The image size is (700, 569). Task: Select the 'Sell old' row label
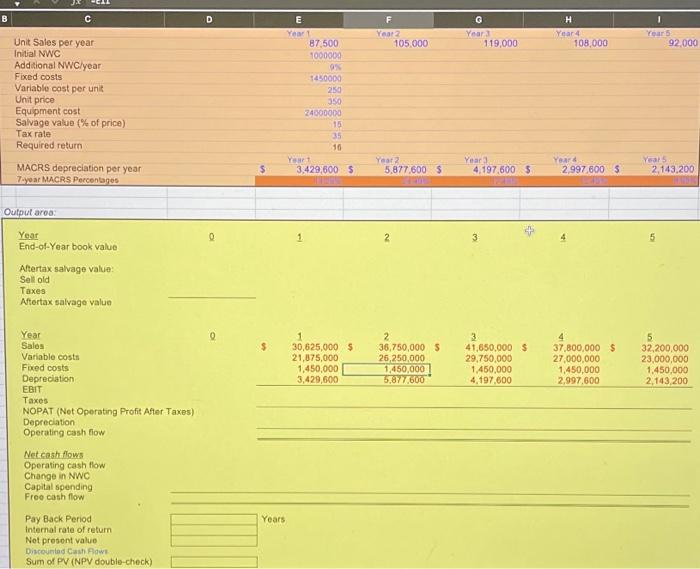(34, 280)
